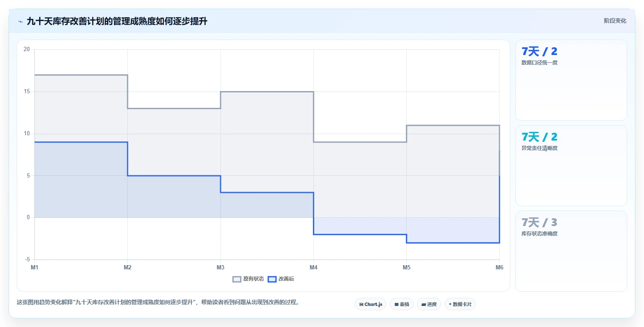
Task: Click the blue 7天 / 2 value above 数据口径统一度
Action: (x=539, y=52)
